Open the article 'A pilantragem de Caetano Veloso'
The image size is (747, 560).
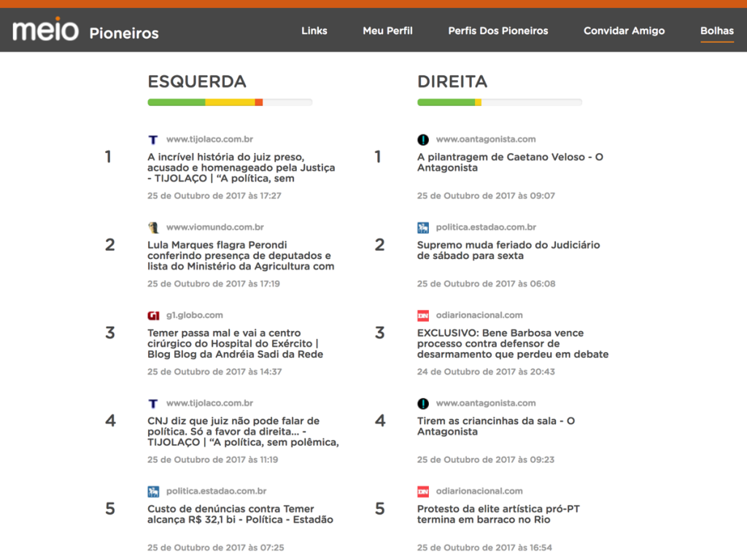pyautogui.click(x=510, y=163)
